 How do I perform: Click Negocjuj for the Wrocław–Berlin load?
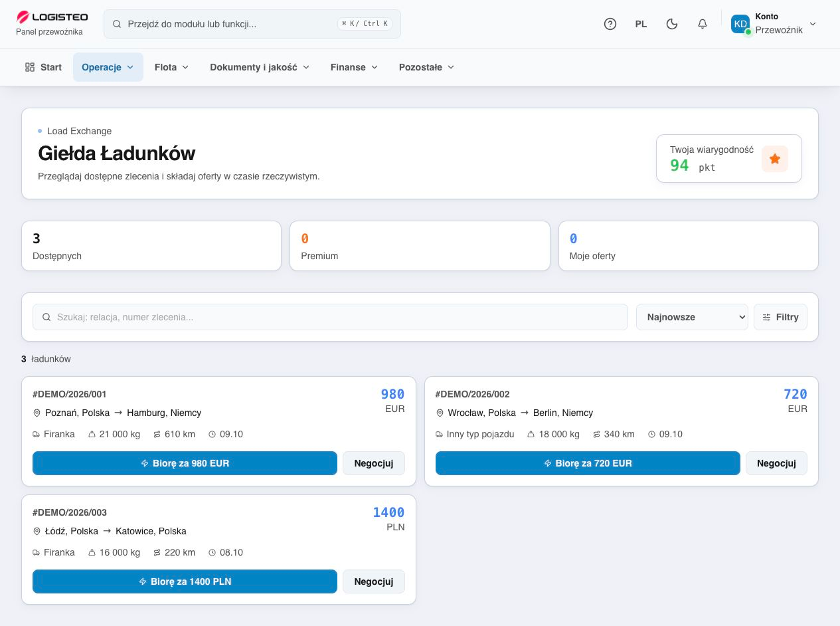[776, 463]
